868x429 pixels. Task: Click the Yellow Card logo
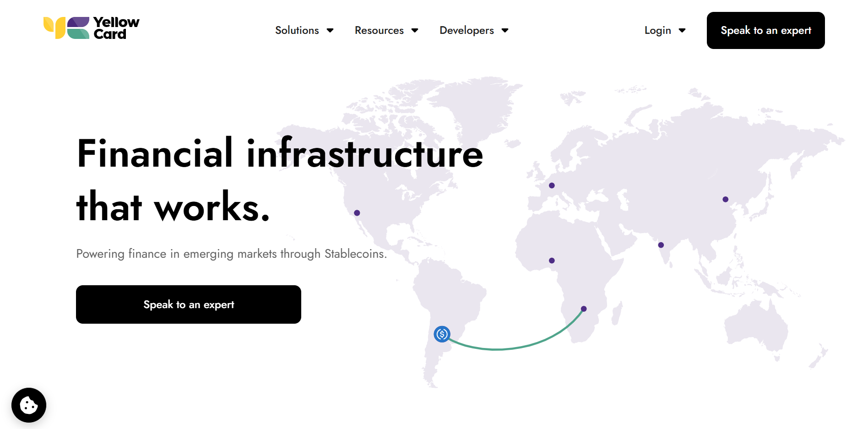pos(91,28)
